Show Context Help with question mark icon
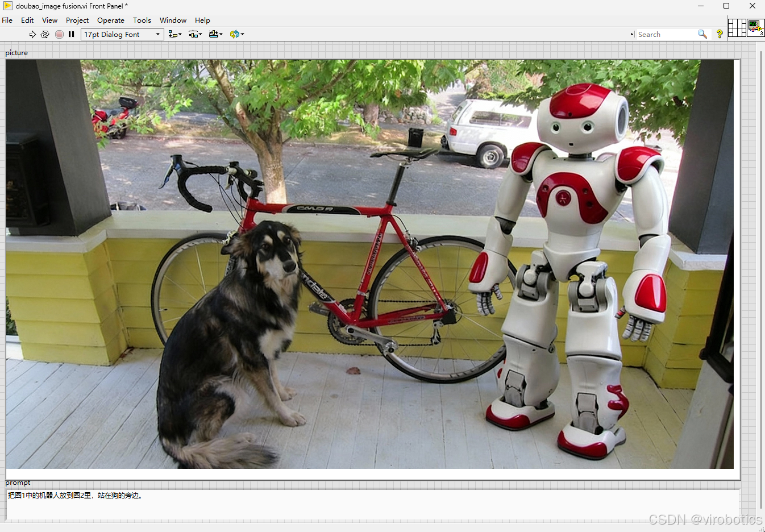765x532 pixels. click(720, 34)
